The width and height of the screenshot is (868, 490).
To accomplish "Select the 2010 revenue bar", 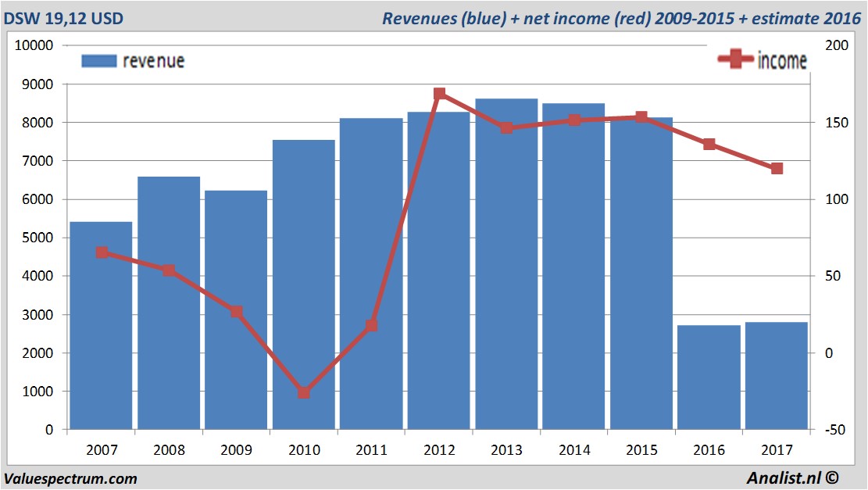I will pos(303,284).
